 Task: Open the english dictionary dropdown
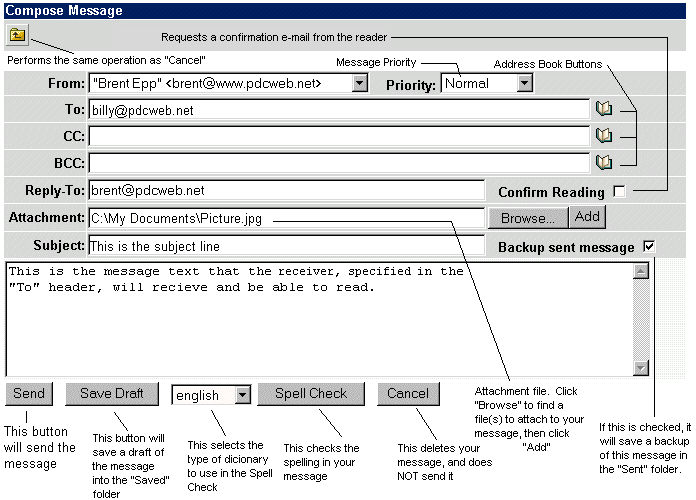243,394
